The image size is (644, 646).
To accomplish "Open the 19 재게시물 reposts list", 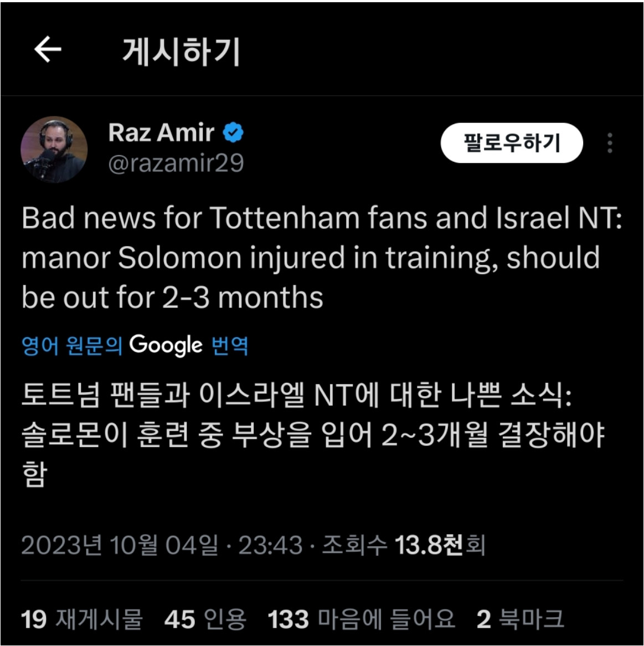I will (x=82, y=619).
